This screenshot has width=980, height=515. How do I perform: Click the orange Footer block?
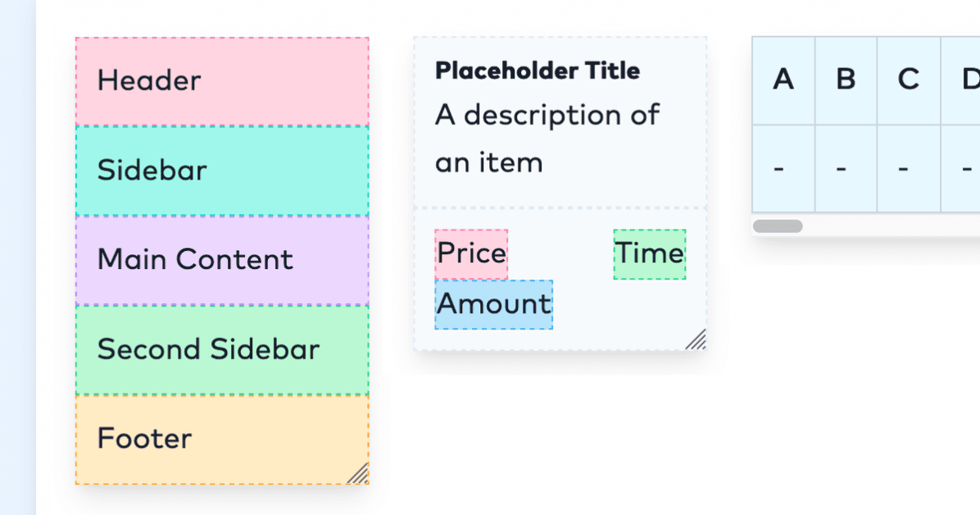(x=222, y=439)
